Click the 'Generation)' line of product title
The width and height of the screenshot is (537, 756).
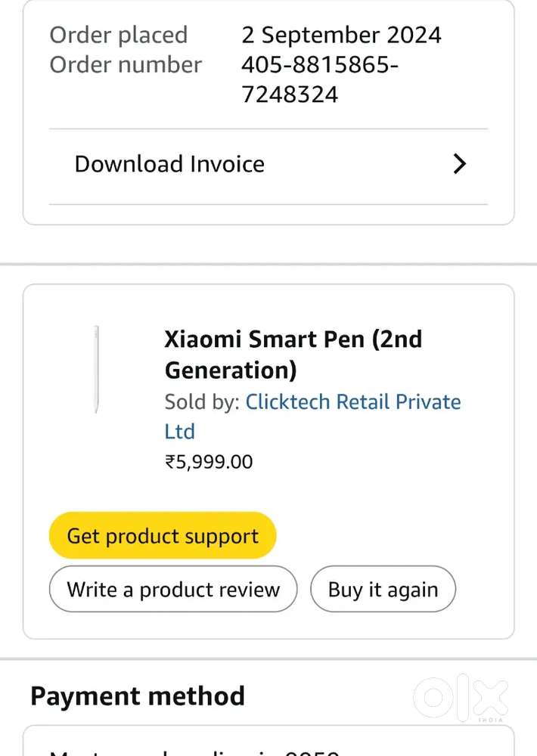click(231, 370)
